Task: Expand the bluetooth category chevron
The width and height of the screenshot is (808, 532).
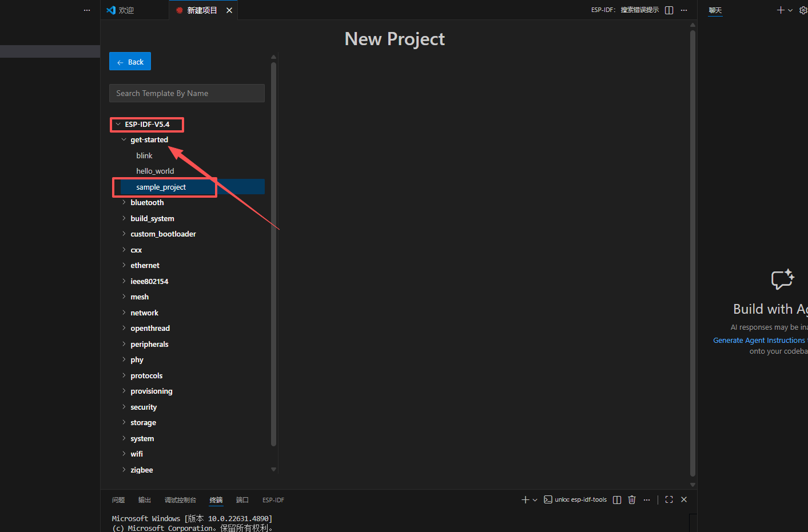Action: point(124,202)
